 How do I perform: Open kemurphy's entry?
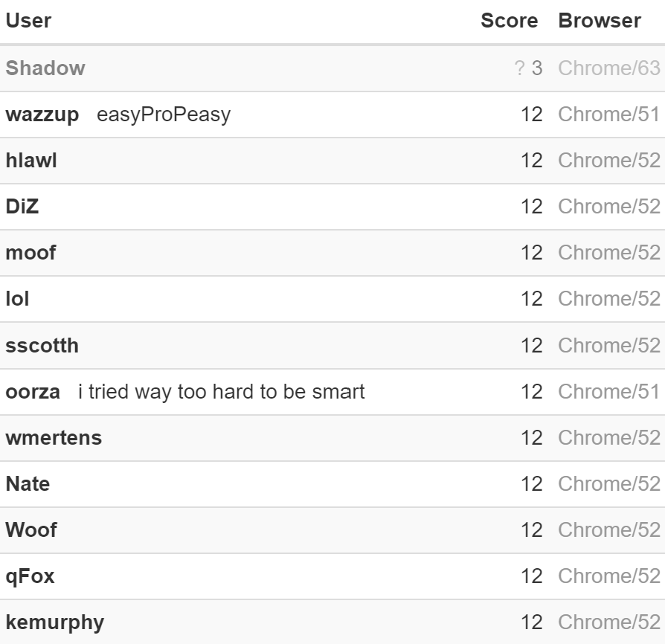point(55,622)
